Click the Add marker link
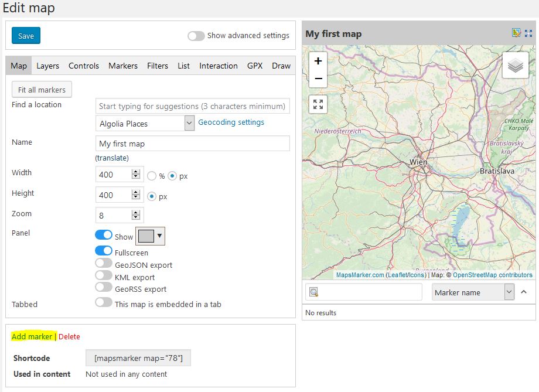Viewport: 539px width, 392px height. [32, 336]
